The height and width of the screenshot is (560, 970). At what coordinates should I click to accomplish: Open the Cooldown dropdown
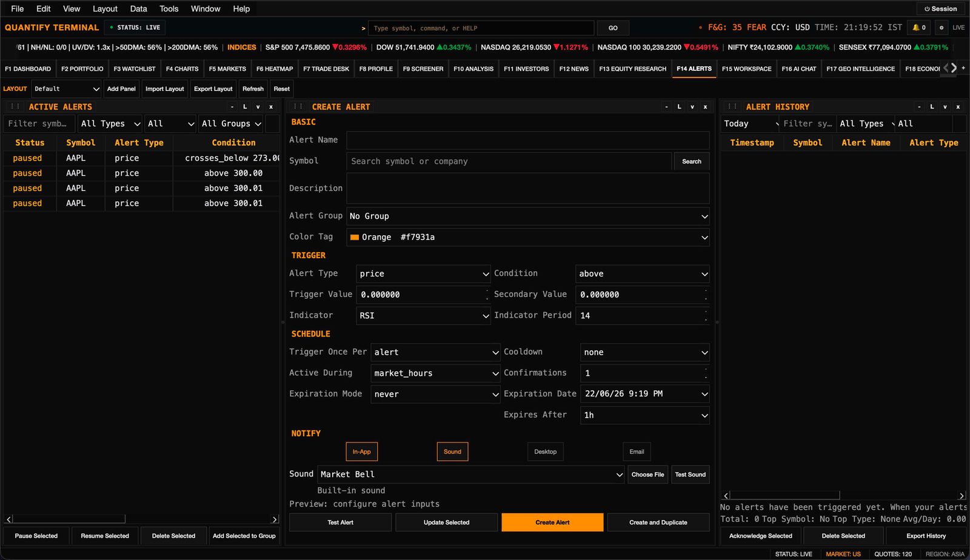(645, 352)
